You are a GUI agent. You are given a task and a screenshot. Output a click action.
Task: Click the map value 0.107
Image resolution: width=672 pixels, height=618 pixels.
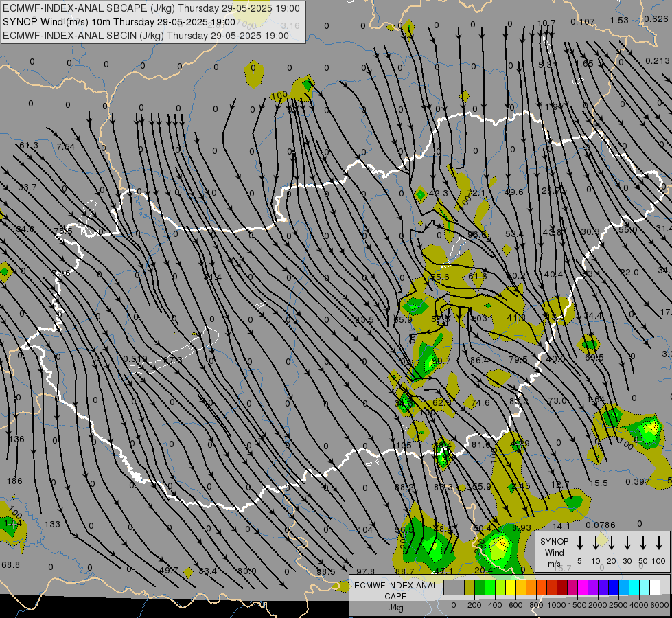(583, 21)
